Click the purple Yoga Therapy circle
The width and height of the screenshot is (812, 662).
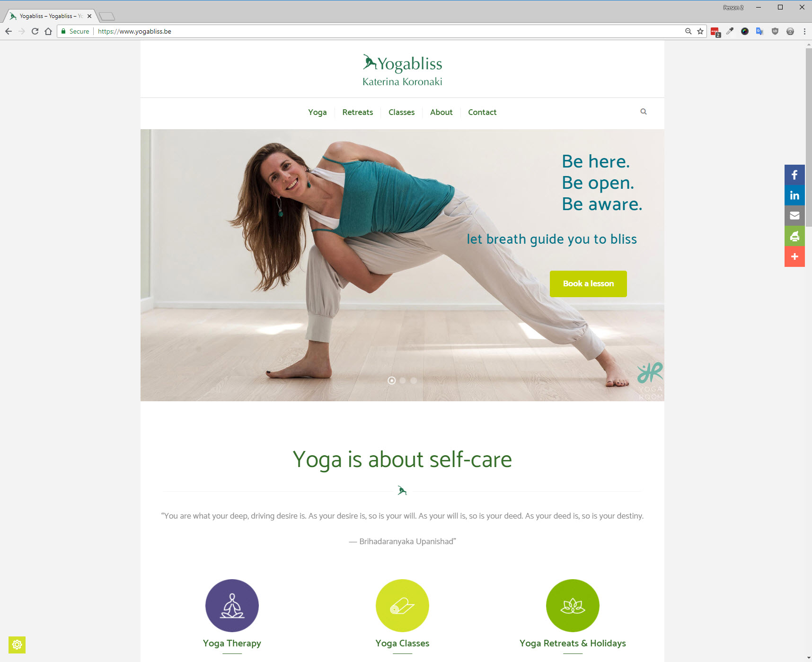[x=232, y=606]
